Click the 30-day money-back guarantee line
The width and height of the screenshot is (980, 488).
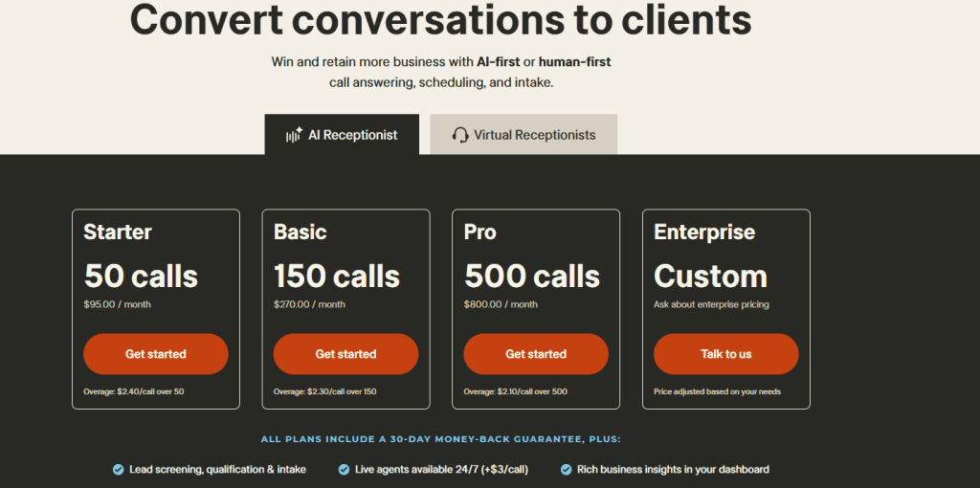(440, 439)
